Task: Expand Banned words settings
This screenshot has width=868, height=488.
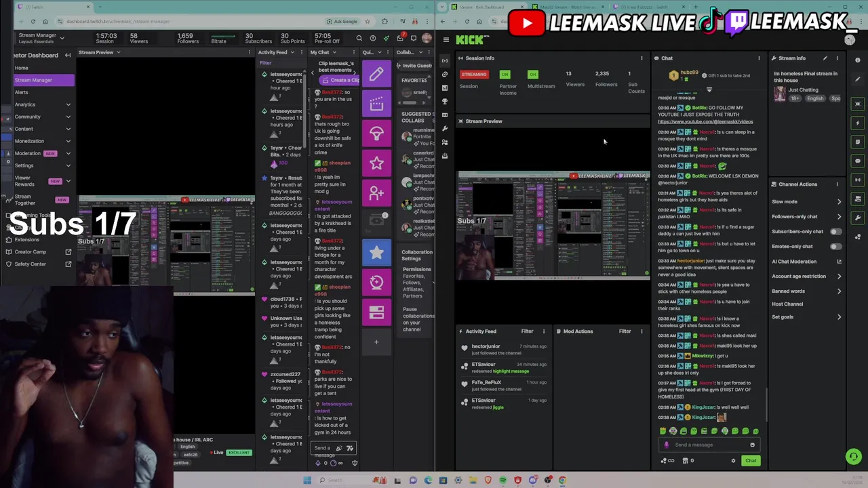Action: pos(839,291)
